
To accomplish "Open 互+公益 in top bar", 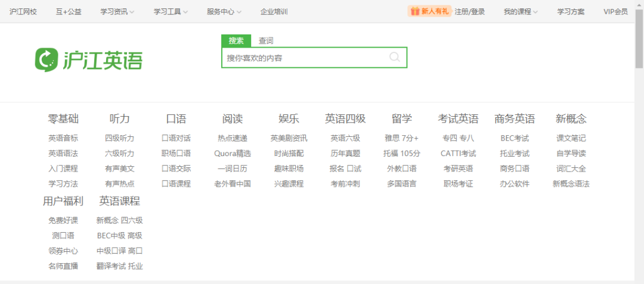I will click(69, 12).
